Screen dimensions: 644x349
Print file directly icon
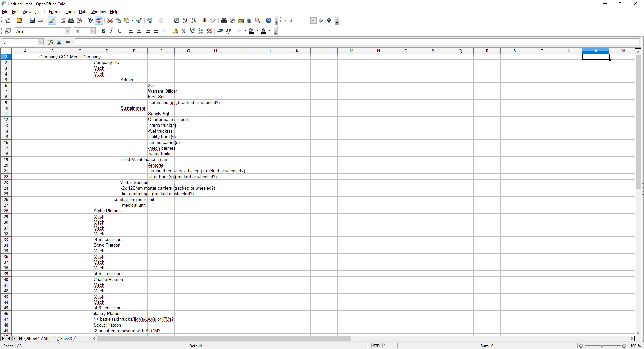(71, 20)
